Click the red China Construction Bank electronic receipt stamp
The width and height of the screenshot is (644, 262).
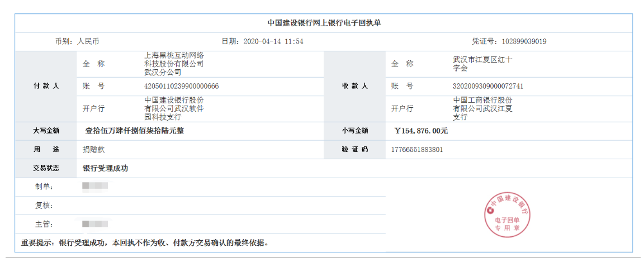[508, 216]
